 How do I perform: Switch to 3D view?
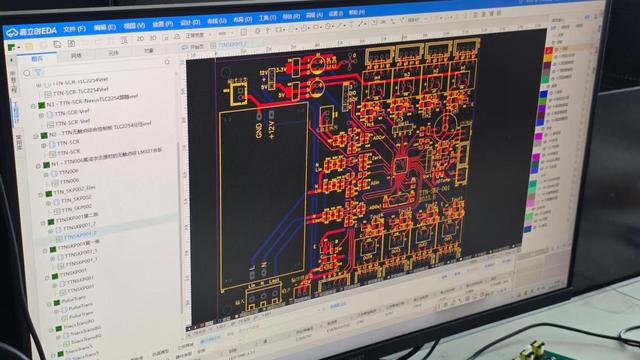[x=153, y=38]
